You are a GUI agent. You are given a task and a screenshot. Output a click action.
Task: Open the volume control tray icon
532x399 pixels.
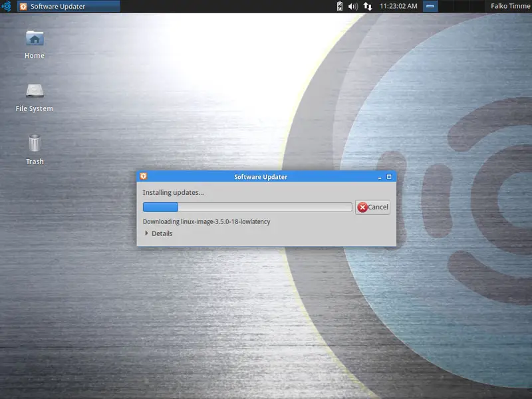click(x=353, y=6)
